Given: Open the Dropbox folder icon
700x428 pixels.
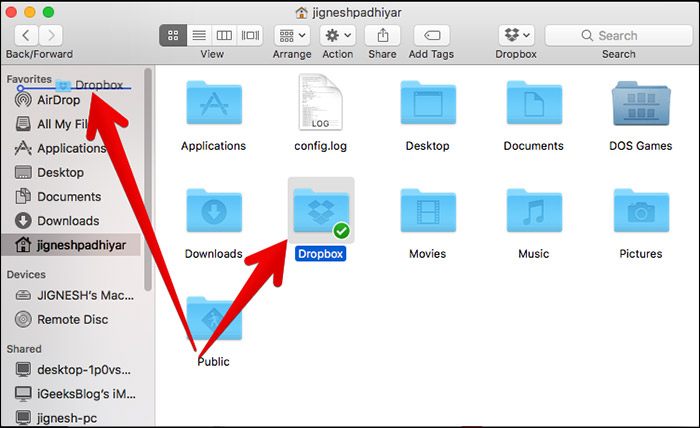Looking at the screenshot, I should [320, 211].
